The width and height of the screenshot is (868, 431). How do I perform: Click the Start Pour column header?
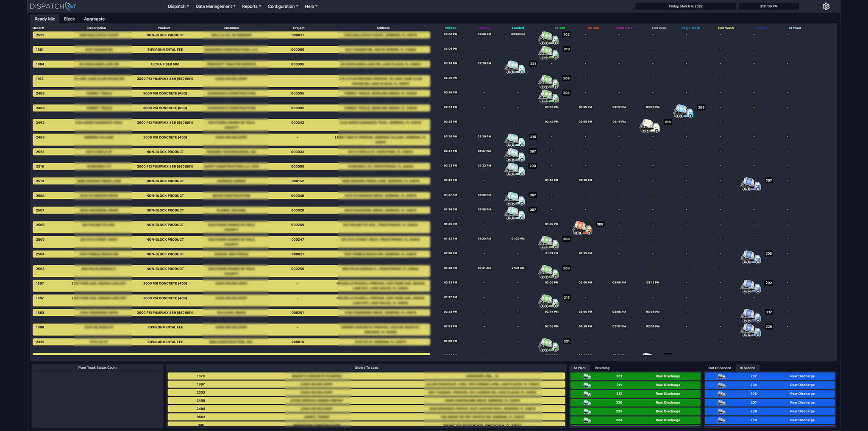tap(624, 28)
